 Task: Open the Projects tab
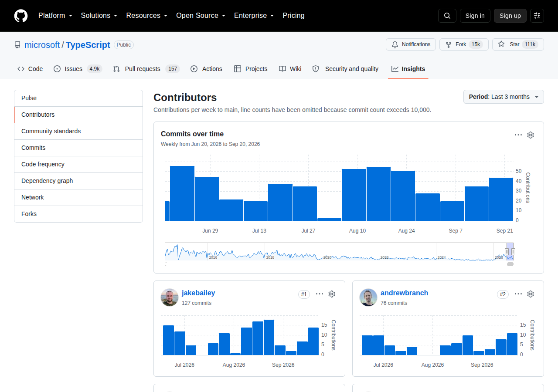coord(251,69)
